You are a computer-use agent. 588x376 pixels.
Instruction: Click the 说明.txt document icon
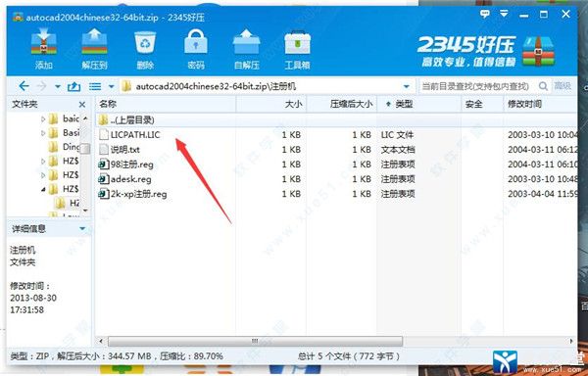click(103, 150)
